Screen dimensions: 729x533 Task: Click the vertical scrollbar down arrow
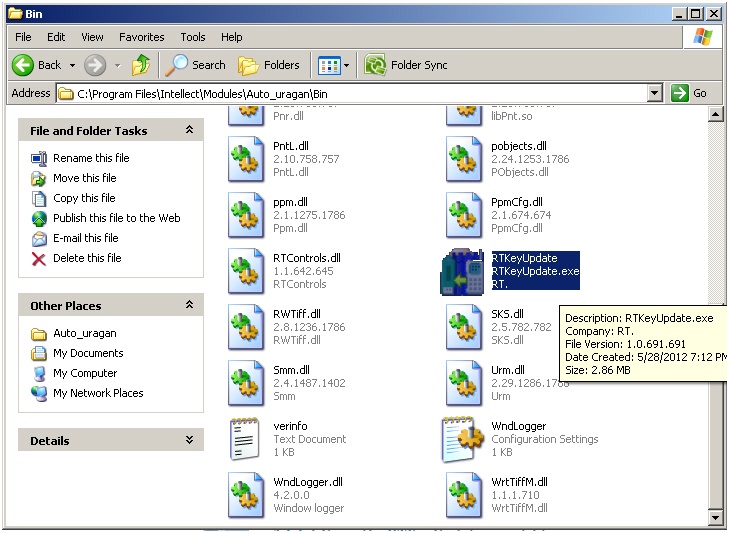point(715,518)
